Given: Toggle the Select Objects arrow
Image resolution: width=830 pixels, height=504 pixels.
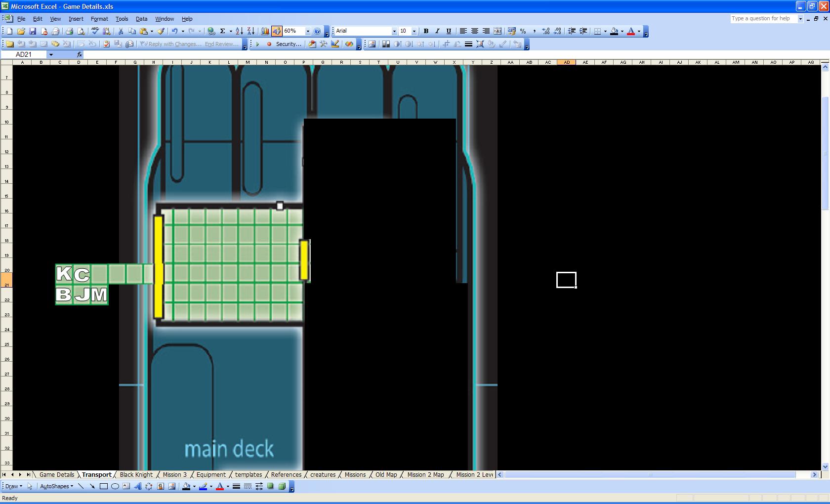Looking at the screenshot, I should (x=30, y=486).
